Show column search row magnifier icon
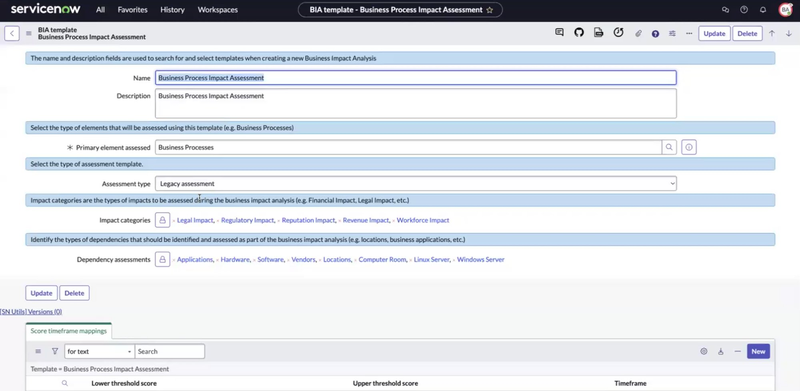This screenshot has width=800, height=391. click(65, 383)
